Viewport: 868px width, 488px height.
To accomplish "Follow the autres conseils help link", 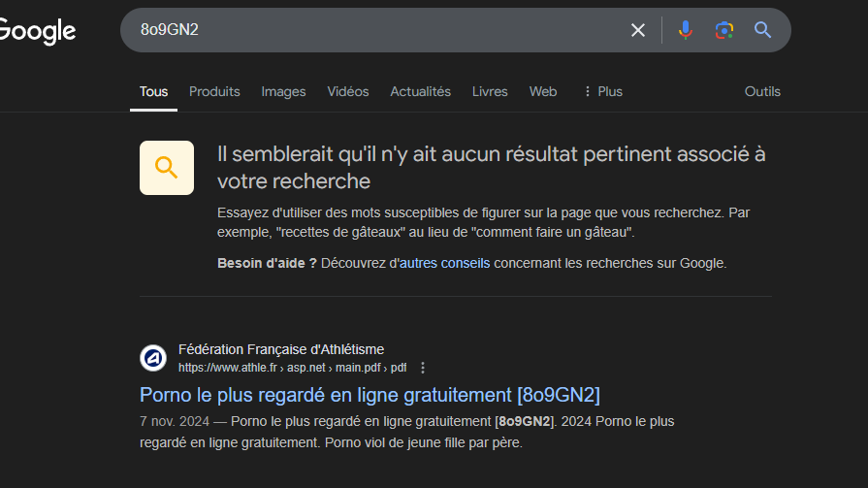I will (x=444, y=263).
